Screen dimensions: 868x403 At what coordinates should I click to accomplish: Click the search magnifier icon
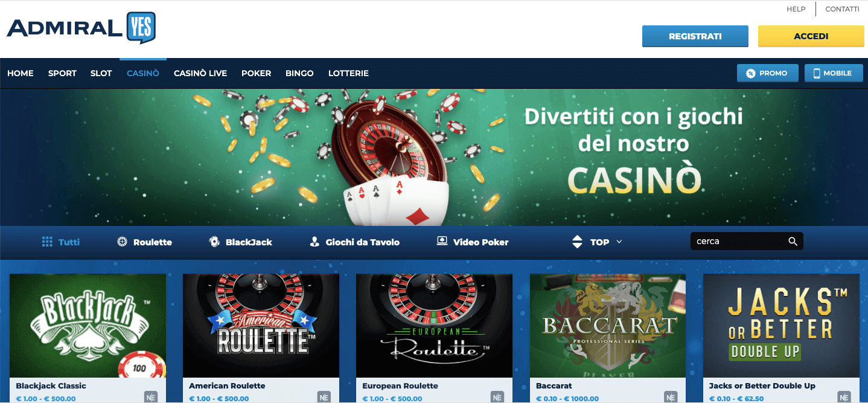coord(793,241)
